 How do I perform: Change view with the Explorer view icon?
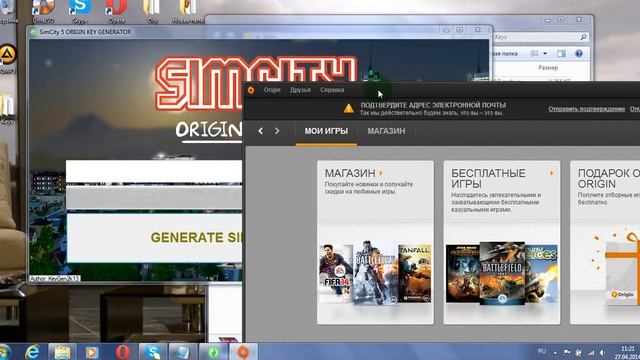tap(534, 53)
